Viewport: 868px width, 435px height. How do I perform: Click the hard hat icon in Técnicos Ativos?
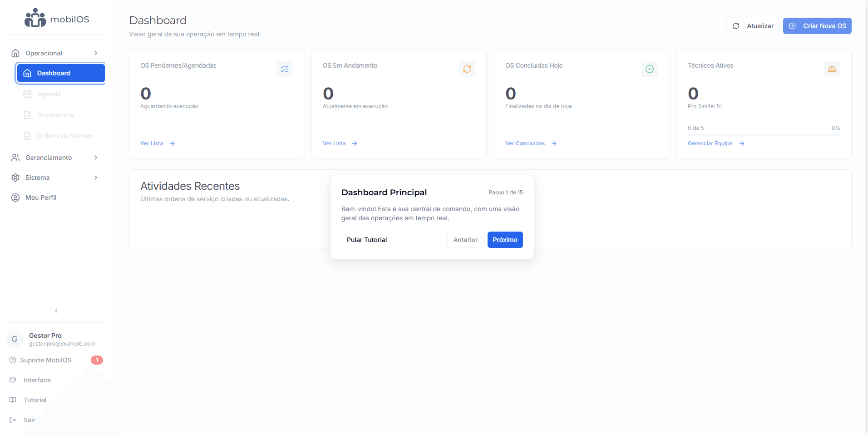pos(832,69)
